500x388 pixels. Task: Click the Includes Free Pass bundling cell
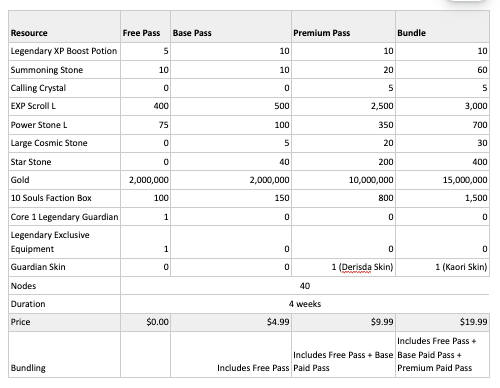[231, 355]
